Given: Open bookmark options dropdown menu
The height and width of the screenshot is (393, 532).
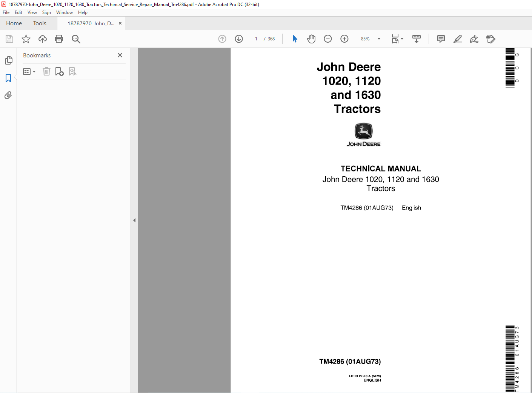Looking at the screenshot, I should pos(29,71).
